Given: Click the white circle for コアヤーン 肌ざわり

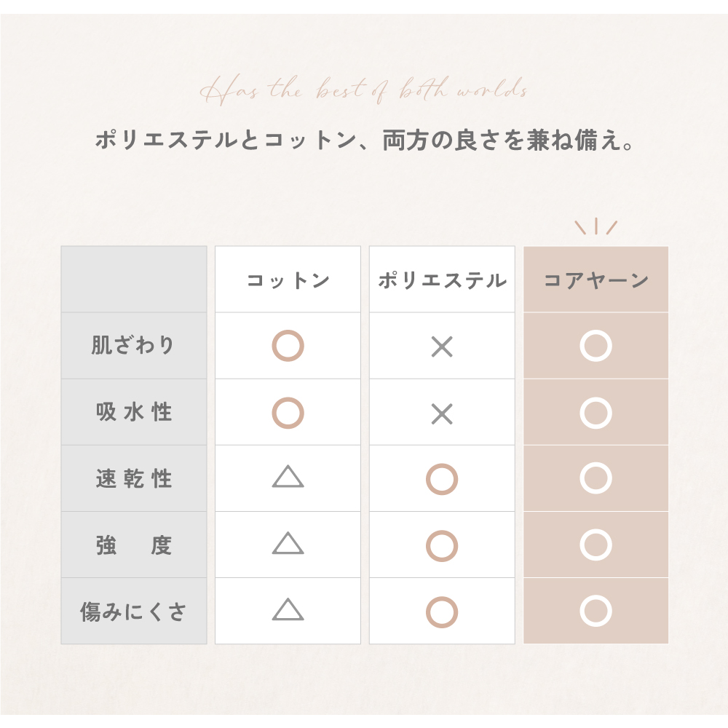Looking at the screenshot, I should tap(596, 347).
